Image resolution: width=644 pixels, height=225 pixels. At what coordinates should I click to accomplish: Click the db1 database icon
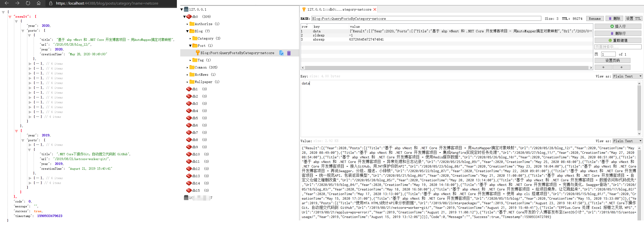pyautogui.click(x=189, y=89)
